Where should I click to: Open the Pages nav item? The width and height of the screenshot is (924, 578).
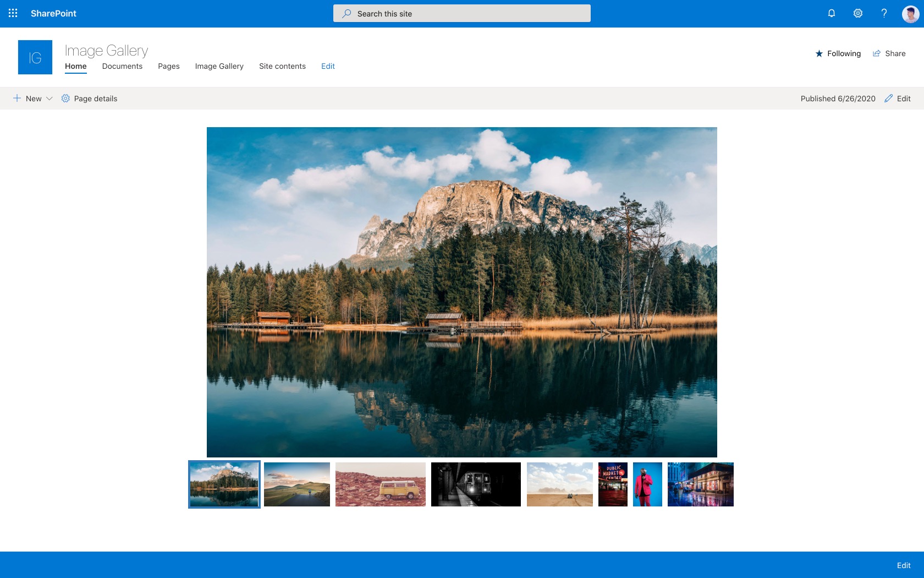169,66
